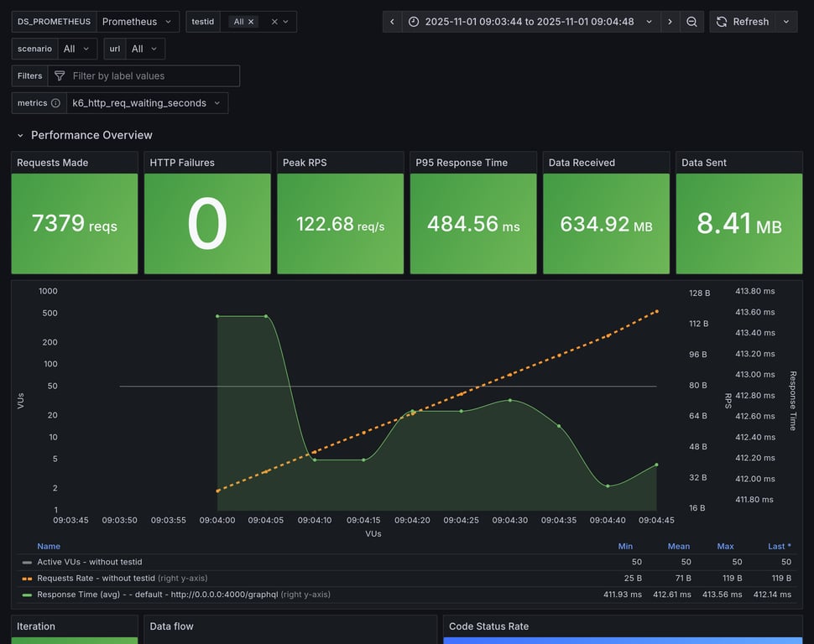Sort legend by Mean column
Image resolution: width=814 pixels, height=644 pixels.
click(x=678, y=546)
